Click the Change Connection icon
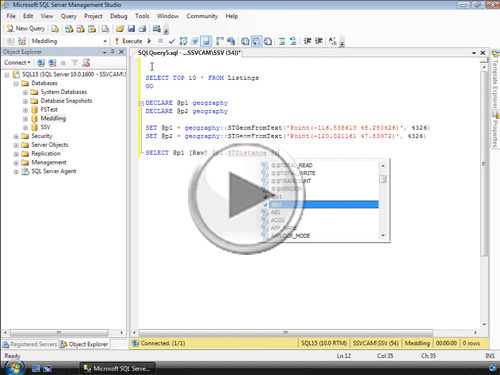This screenshot has height=375, width=500. [x=22, y=41]
